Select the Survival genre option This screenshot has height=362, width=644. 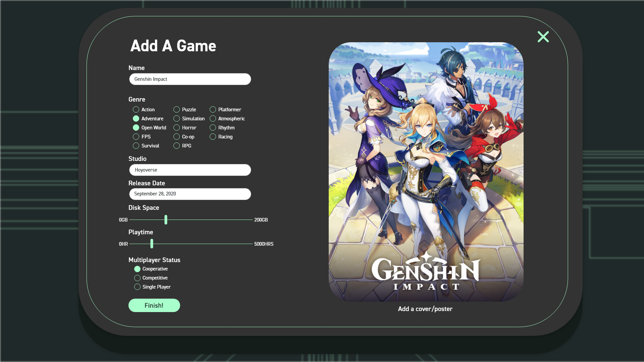click(136, 146)
